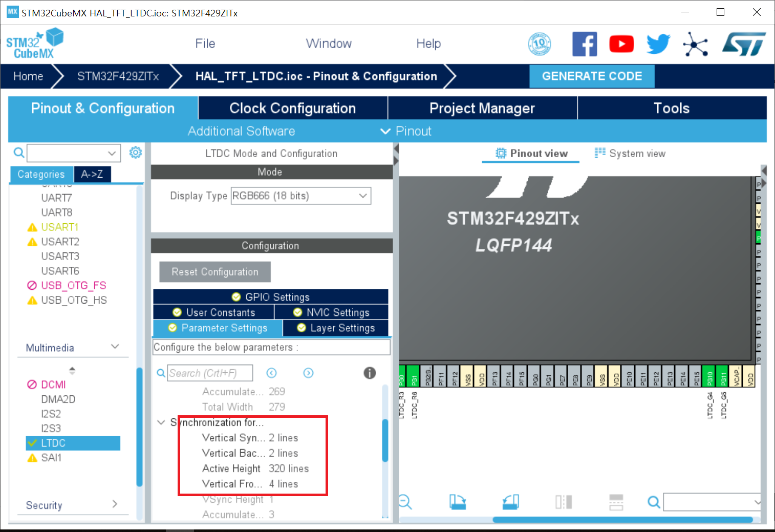Switch to Clock Configuration tab

click(293, 108)
